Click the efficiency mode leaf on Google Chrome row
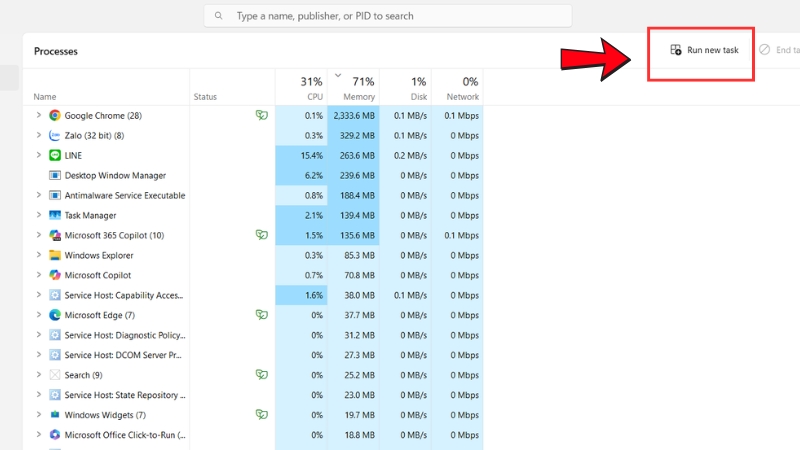 (262, 115)
